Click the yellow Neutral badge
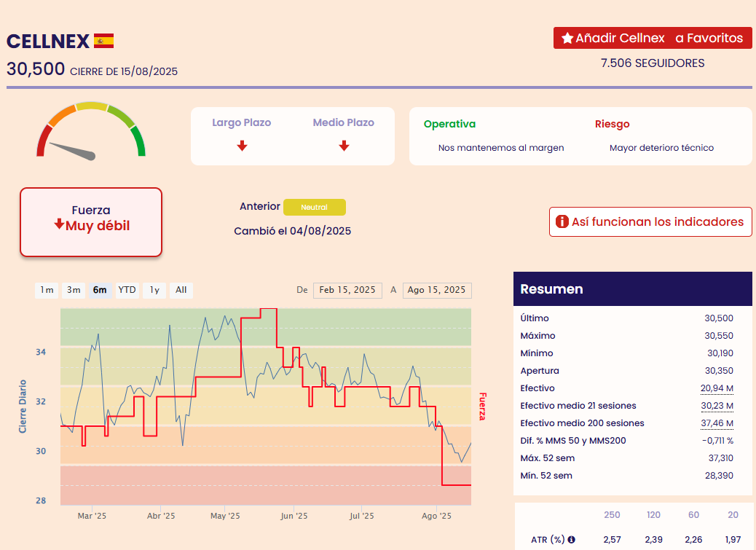Viewport: 756px width, 550px height. pyautogui.click(x=315, y=208)
